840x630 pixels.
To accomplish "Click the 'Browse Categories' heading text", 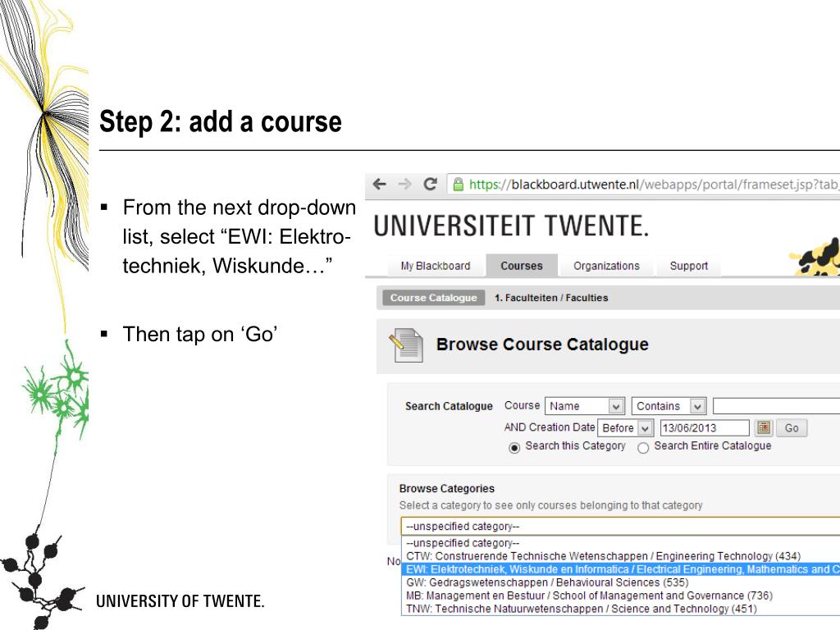I will click(447, 489).
